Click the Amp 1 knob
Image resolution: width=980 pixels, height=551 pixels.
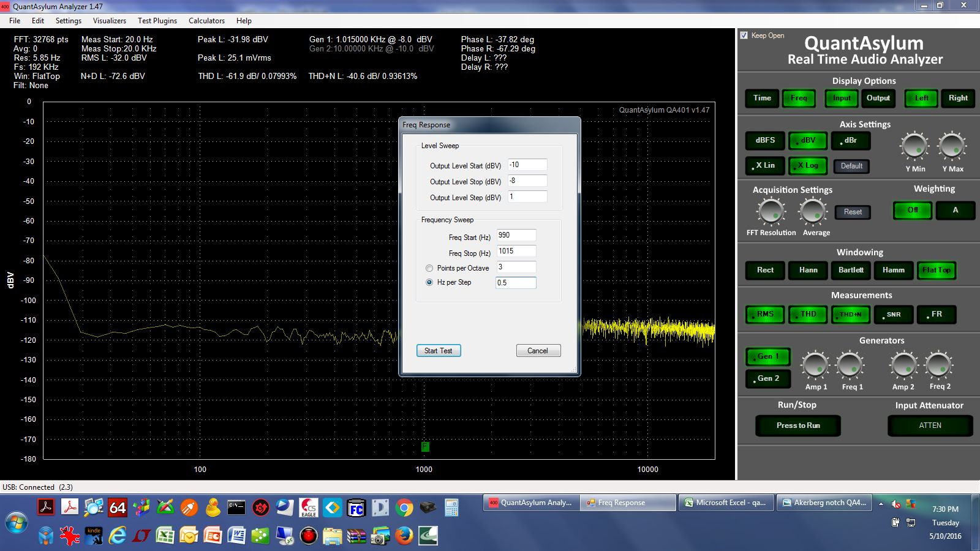click(815, 365)
